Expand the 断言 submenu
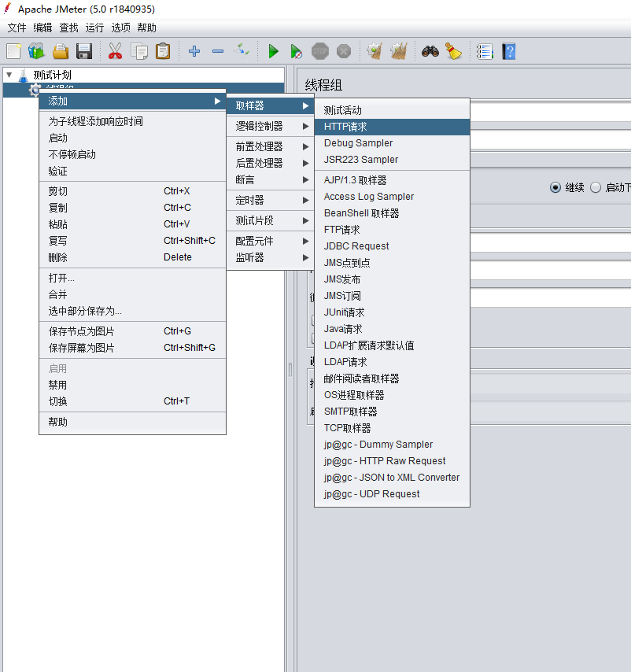Image resolution: width=631 pixels, height=672 pixels. pos(271,179)
